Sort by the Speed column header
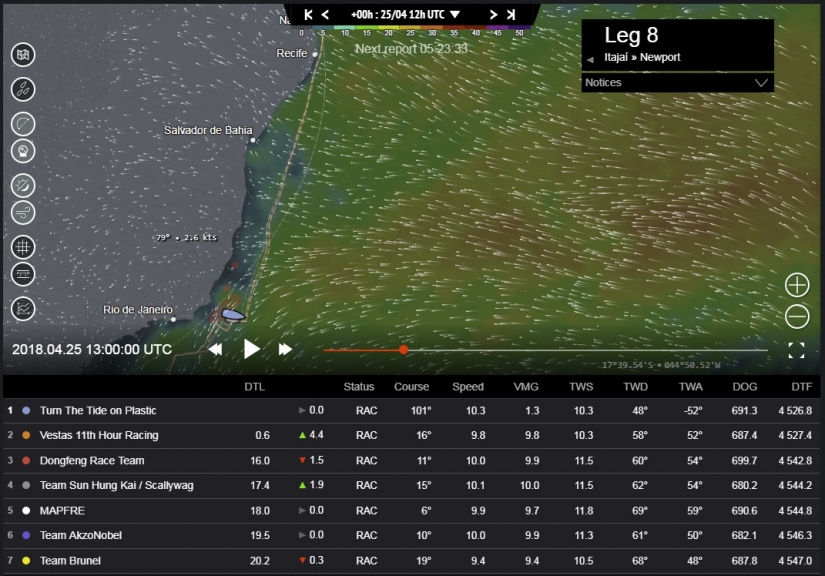The width and height of the screenshot is (825, 576). coord(468,387)
